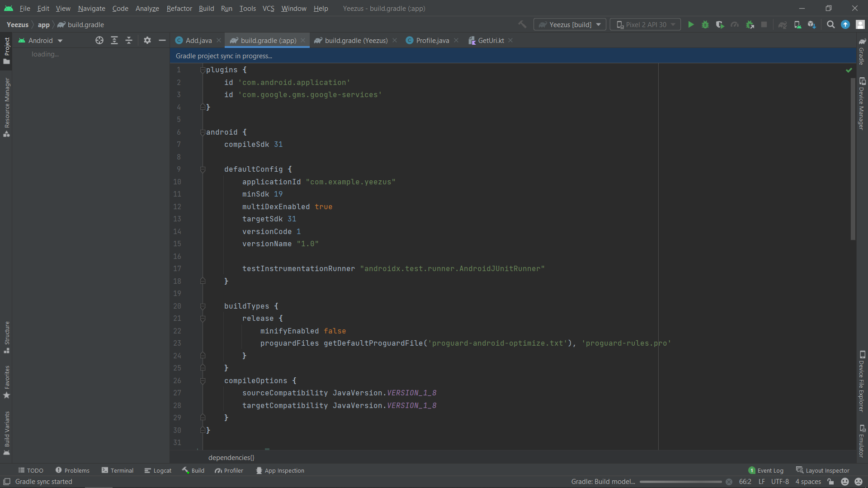Screen dimensions: 868x488
Task: Collapse the buildTypes block fold arrow
Action: [203, 306]
